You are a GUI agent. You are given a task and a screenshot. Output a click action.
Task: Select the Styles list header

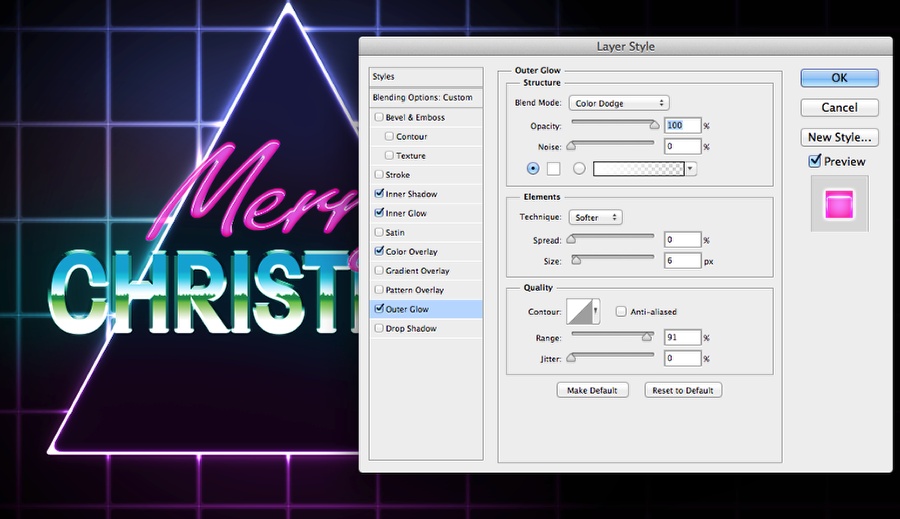coord(426,76)
